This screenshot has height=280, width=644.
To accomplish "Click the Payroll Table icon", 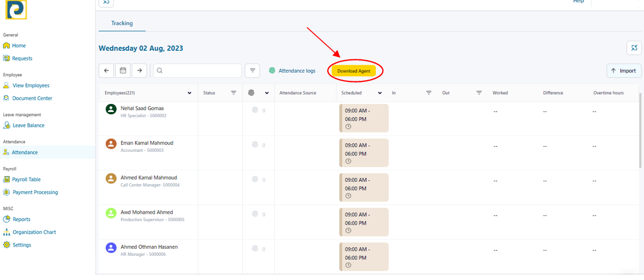I will tap(6, 180).
